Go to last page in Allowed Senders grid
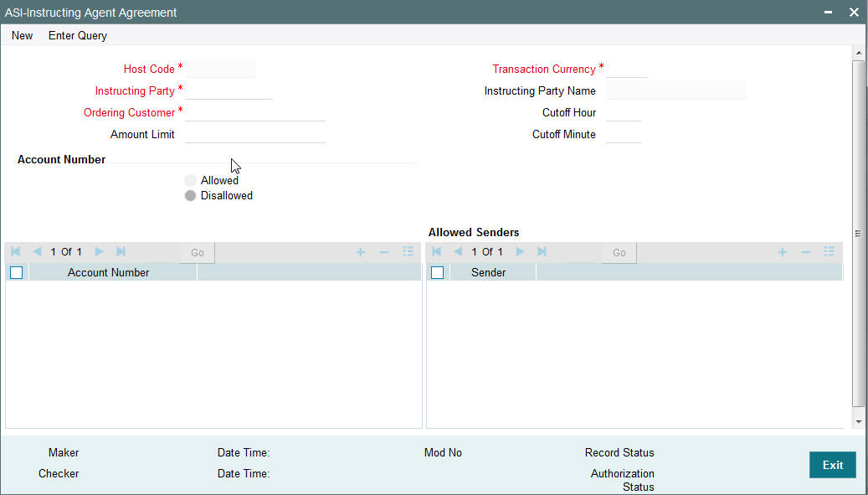868x495 pixels. [x=542, y=252]
